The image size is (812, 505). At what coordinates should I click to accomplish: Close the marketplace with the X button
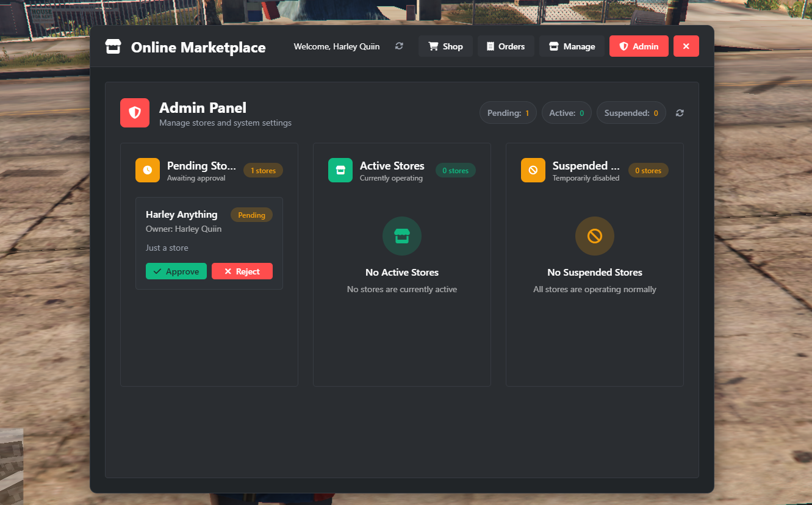coord(686,46)
